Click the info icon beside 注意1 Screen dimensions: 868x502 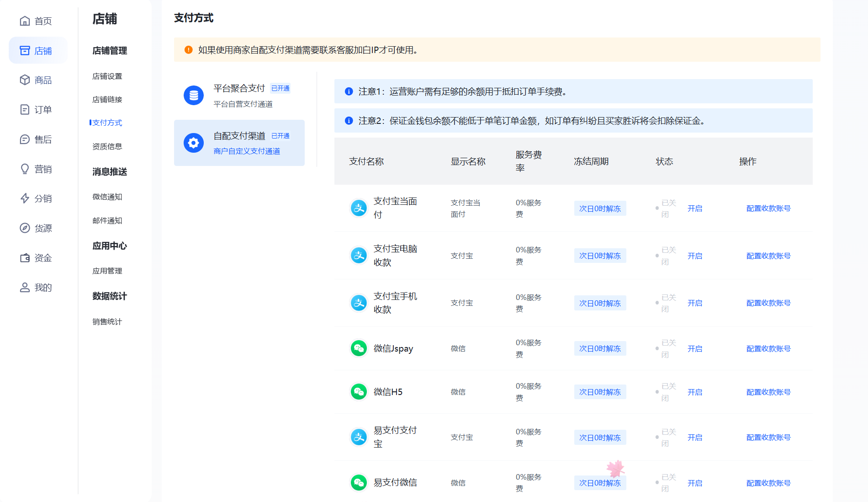[349, 91]
